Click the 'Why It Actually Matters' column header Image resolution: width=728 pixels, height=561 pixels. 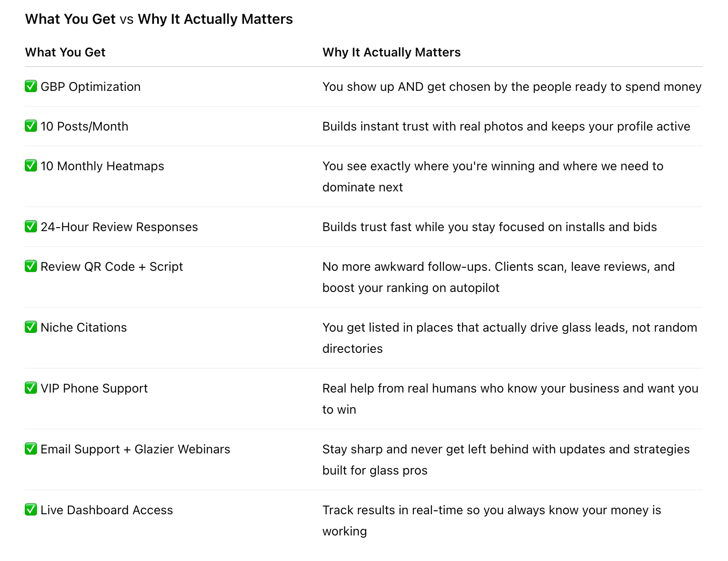391,52
